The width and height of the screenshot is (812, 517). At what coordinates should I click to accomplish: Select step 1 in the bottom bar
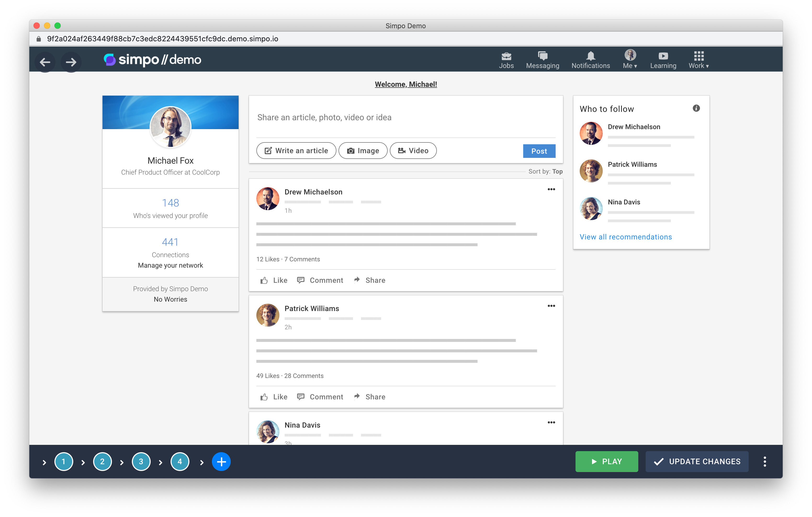coord(63,462)
